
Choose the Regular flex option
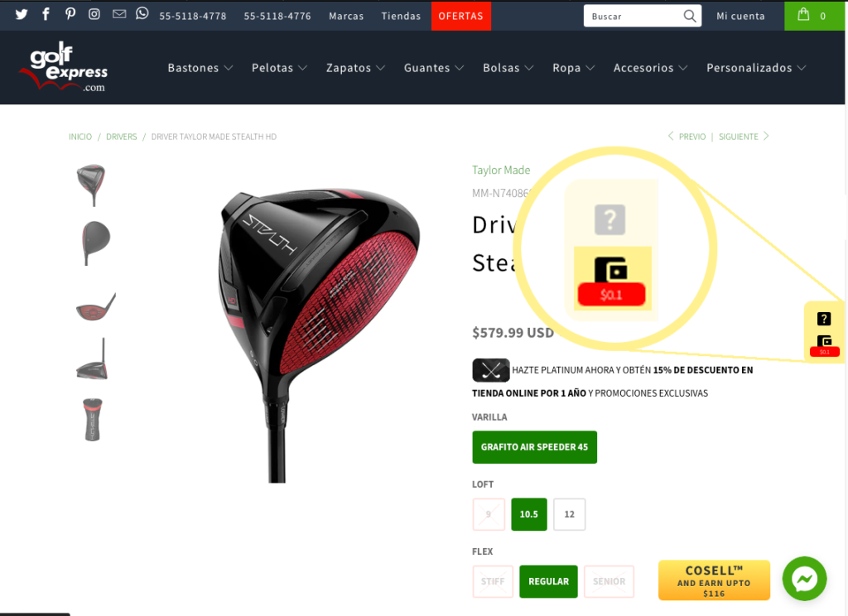click(x=548, y=581)
